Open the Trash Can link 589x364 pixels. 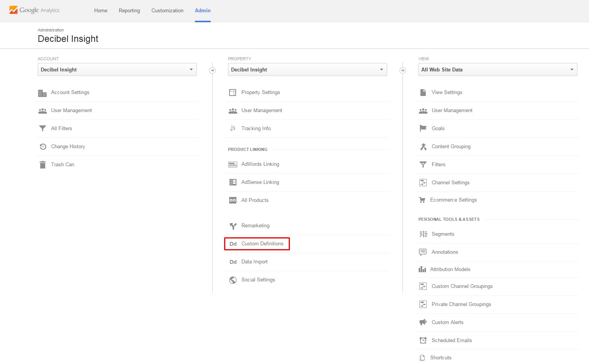(x=63, y=165)
